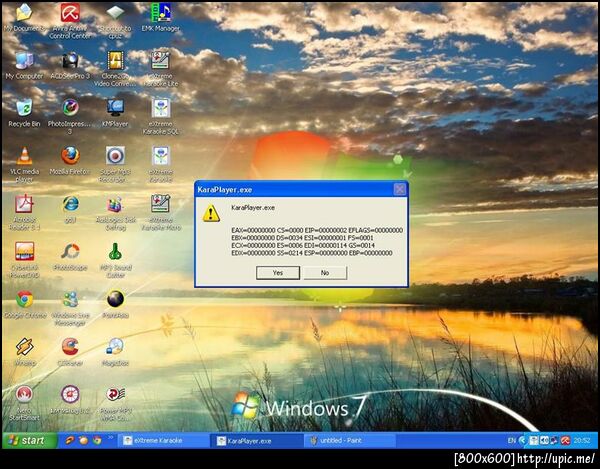Image resolution: width=600 pixels, height=469 pixels.
Task: Select the Clone2Go Video Converter icon
Action: (115, 69)
